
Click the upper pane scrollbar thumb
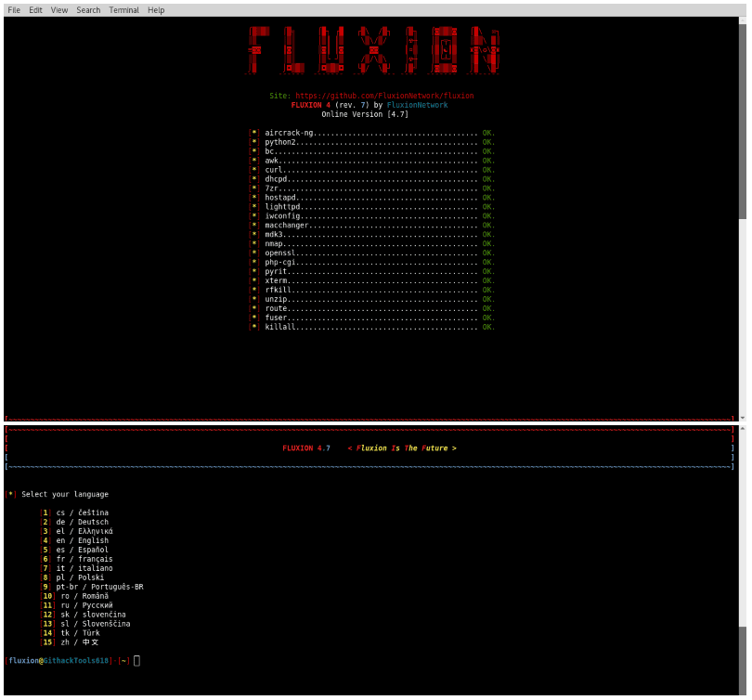(x=743, y=123)
